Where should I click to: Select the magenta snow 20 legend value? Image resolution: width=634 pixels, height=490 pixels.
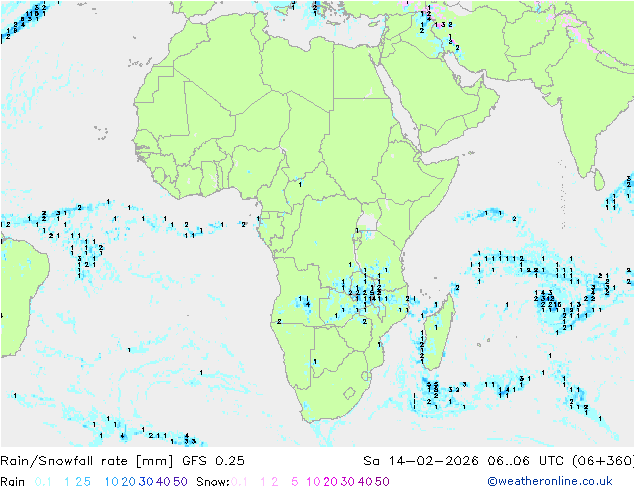click(331, 482)
